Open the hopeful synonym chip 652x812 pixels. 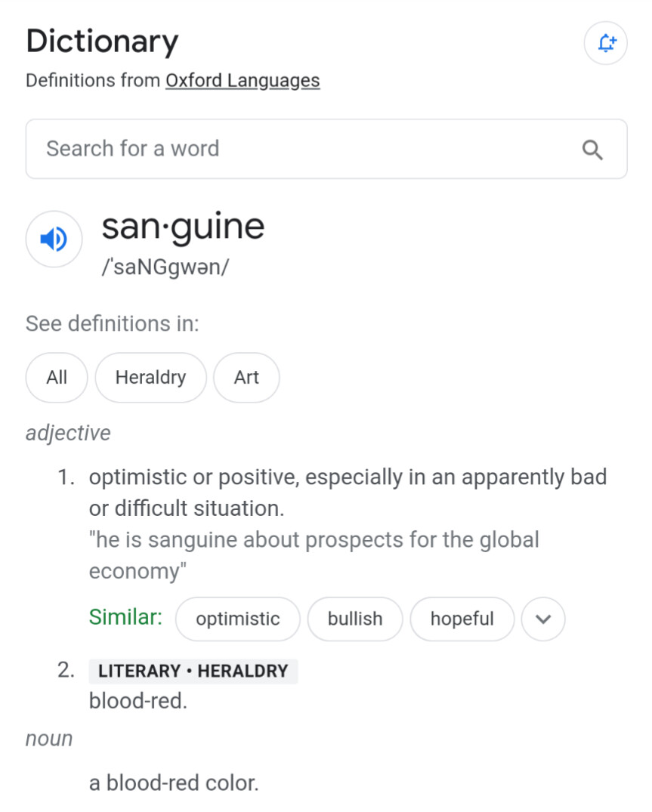click(x=462, y=619)
